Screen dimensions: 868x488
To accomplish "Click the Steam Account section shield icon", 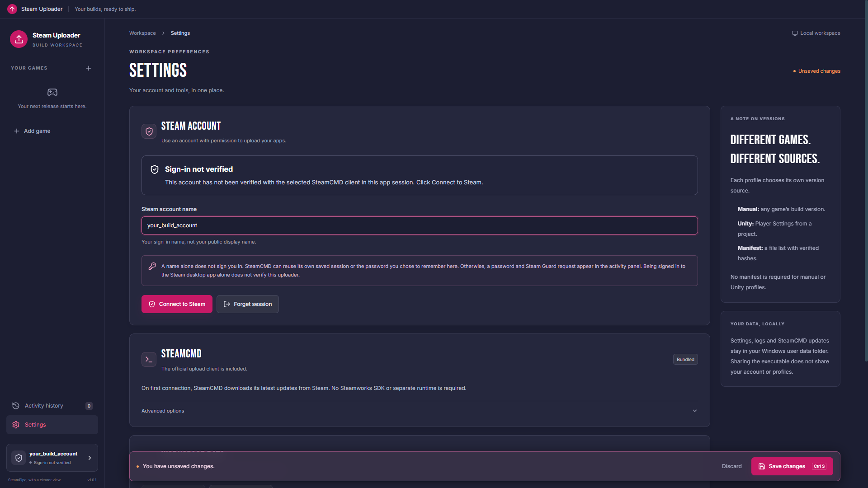I will 149,131.
